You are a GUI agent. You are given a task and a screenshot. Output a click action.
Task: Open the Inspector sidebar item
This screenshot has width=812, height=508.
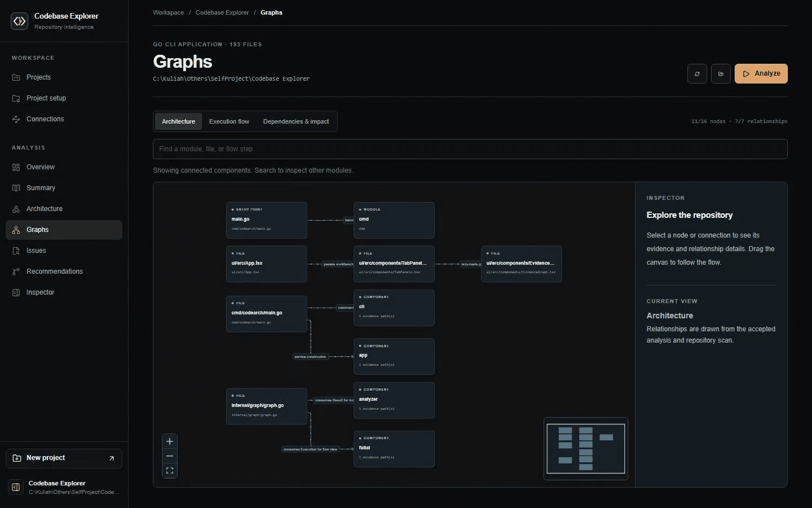(x=64, y=292)
